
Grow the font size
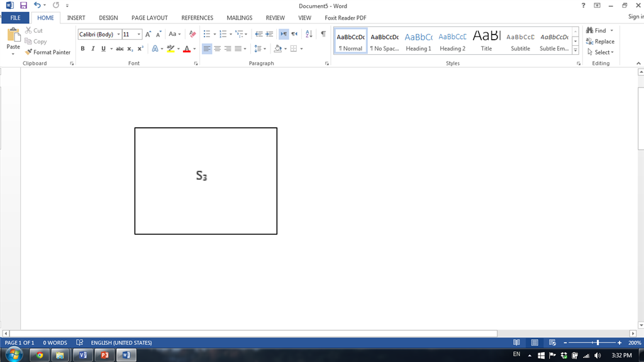(148, 34)
